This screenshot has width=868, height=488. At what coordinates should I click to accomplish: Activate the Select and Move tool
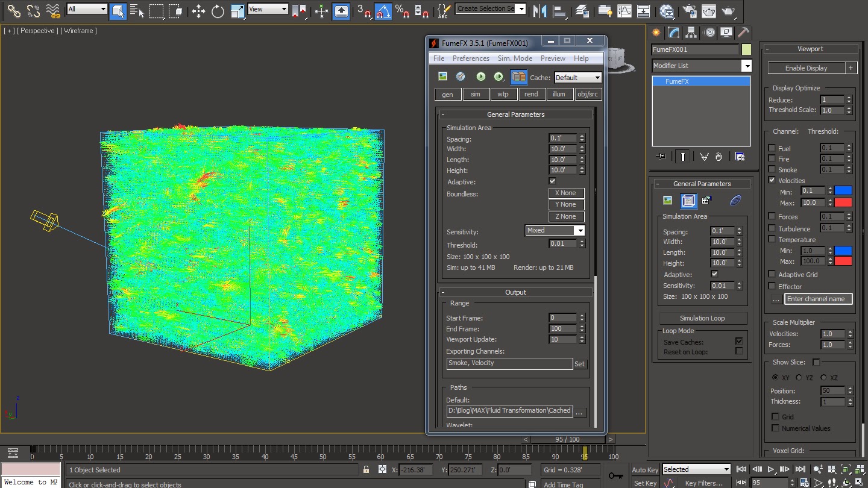point(198,11)
